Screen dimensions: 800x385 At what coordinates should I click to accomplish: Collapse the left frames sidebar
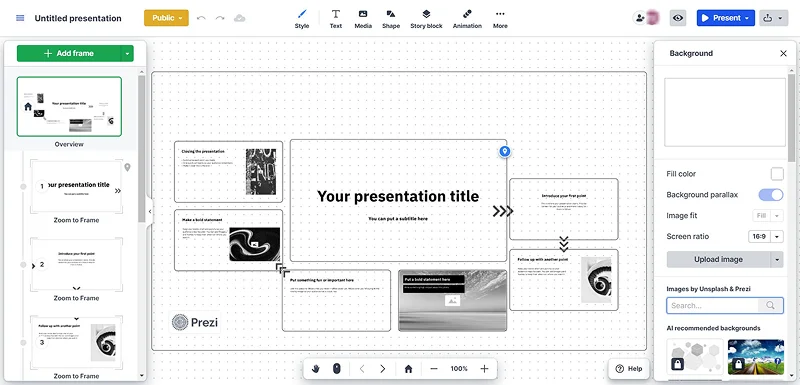pyautogui.click(x=149, y=211)
